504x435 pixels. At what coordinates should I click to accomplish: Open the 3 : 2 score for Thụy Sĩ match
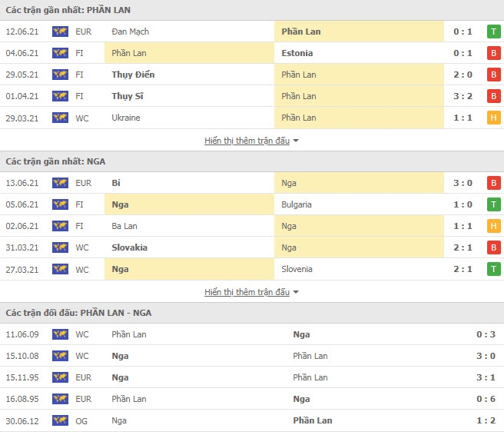click(463, 96)
